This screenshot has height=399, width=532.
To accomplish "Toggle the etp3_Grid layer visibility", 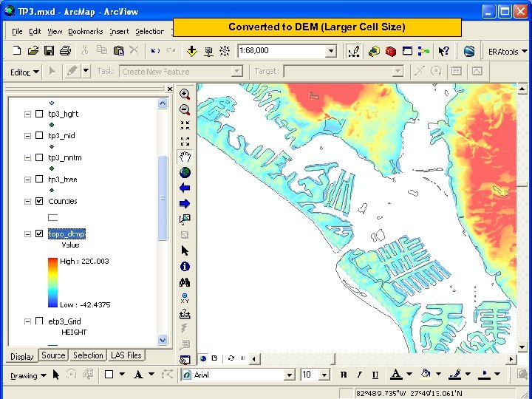I will tap(39, 321).
